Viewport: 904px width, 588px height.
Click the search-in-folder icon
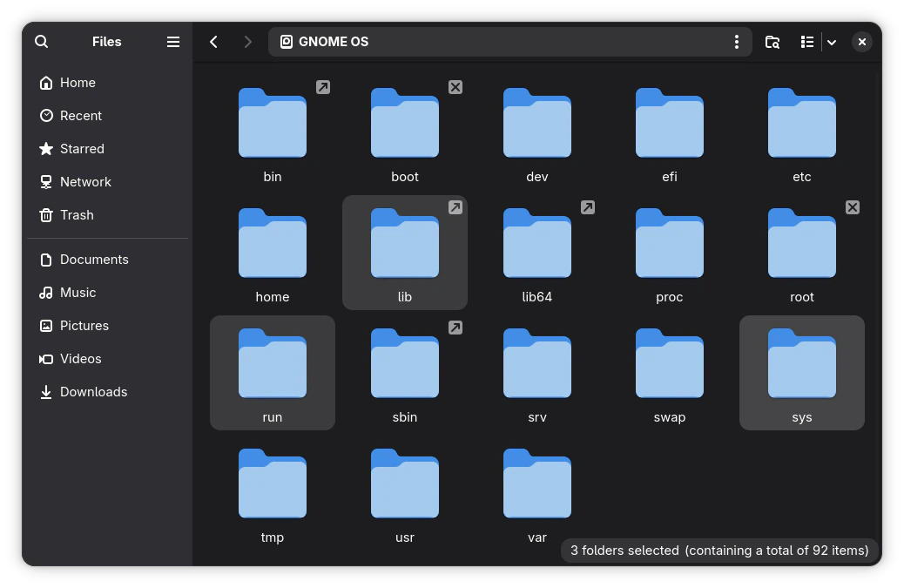click(x=772, y=42)
